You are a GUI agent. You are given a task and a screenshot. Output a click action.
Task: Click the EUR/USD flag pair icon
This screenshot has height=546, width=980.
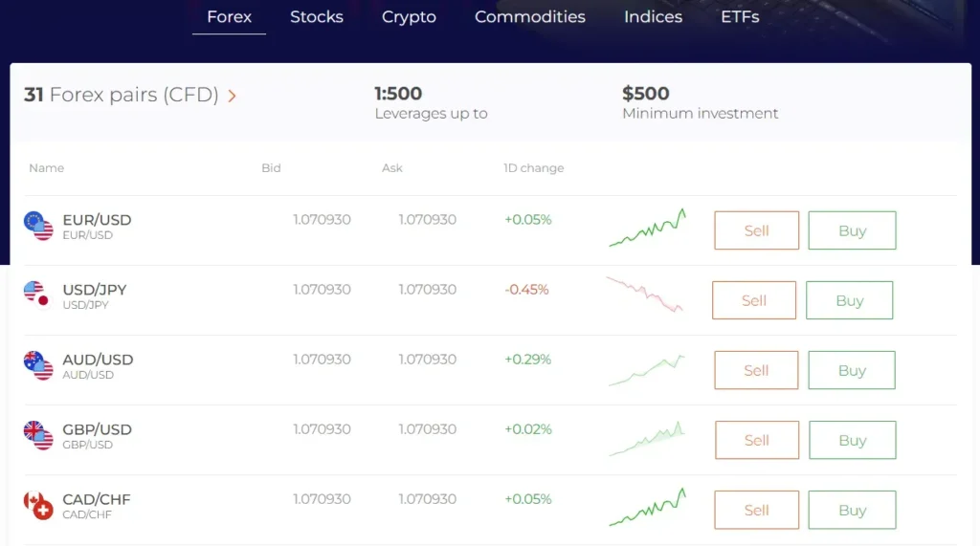tap(38, 226)
